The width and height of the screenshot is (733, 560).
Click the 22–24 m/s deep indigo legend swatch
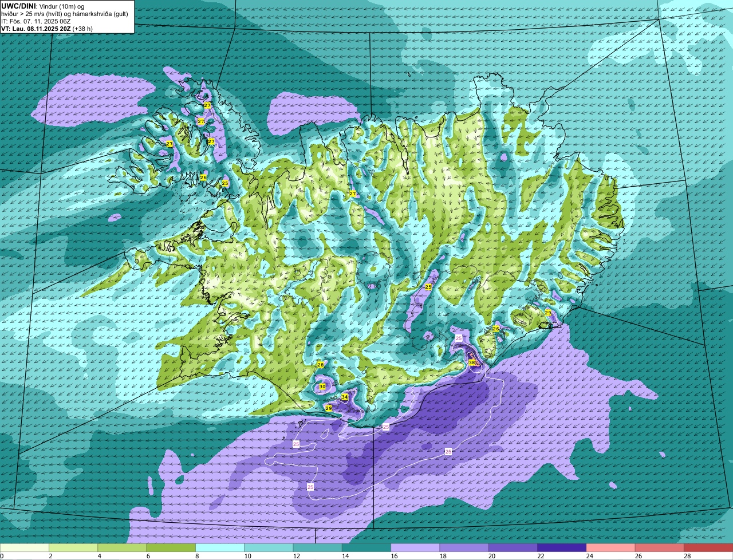[x=562, y=547]
